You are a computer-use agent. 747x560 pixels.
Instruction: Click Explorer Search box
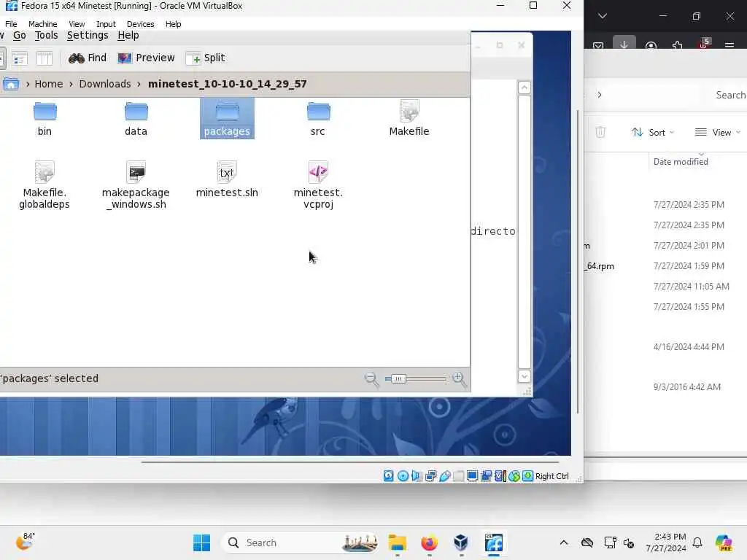click(727, 95)
